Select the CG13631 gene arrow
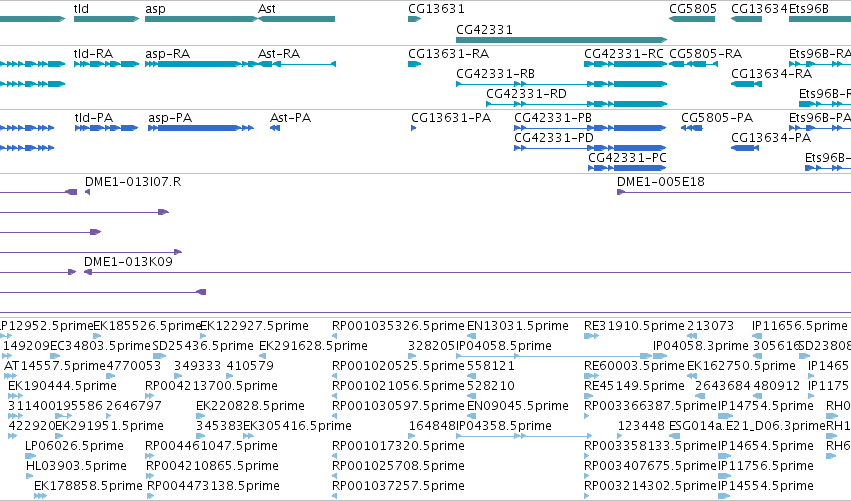 pos(415,19)
